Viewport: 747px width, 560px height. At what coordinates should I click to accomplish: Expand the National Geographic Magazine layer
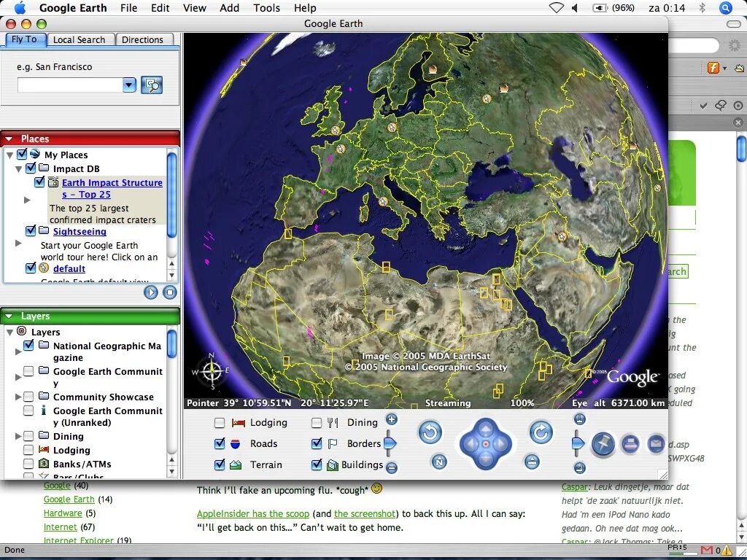click(18, 351)
